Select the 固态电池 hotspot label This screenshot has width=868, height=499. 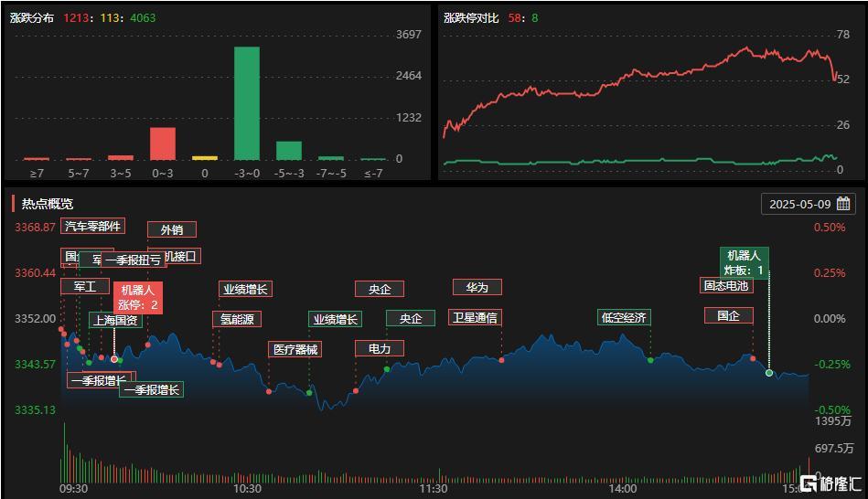point(726,285)
